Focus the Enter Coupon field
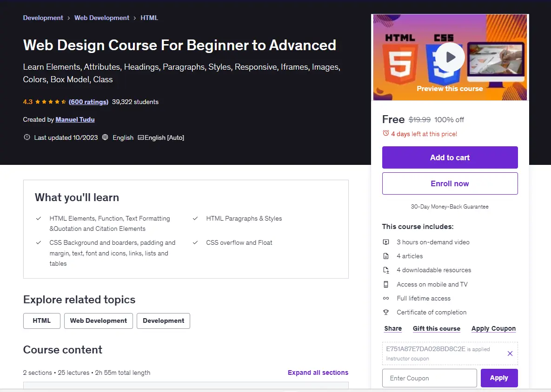The width and height of the screenshot is (551, 392). 430,378
